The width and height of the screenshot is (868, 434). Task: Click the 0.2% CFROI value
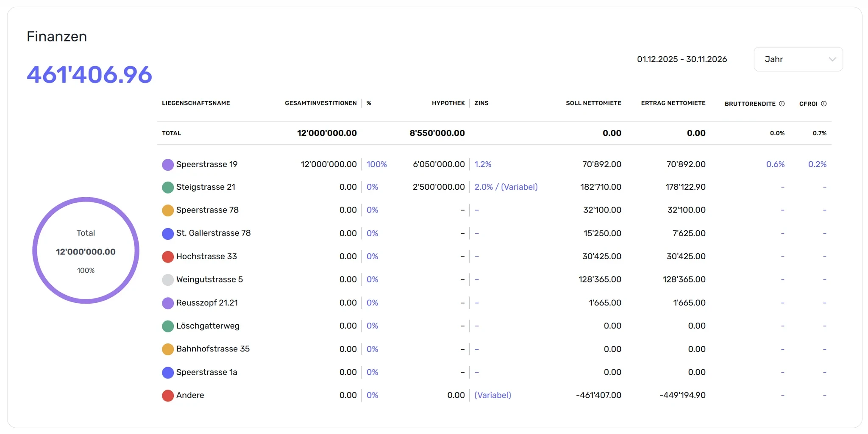pyautogui.click(x=817, y=164)
